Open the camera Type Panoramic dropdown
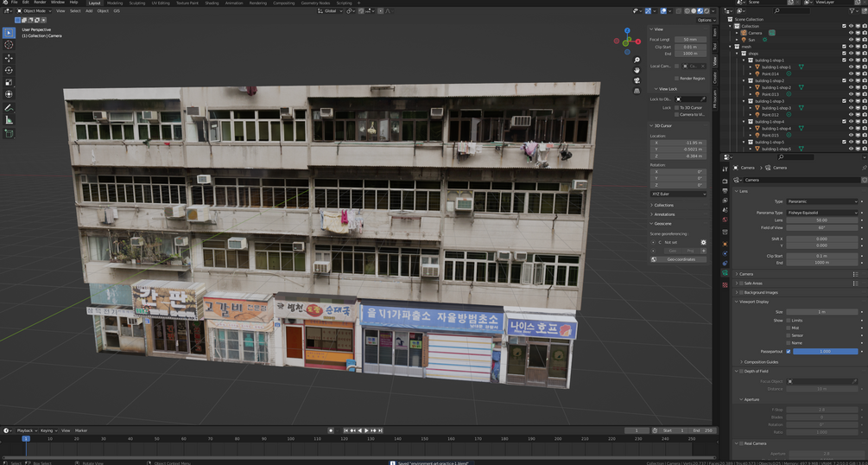Image resolution: width=868 pixels, height=465 pixels. (822, 201)
